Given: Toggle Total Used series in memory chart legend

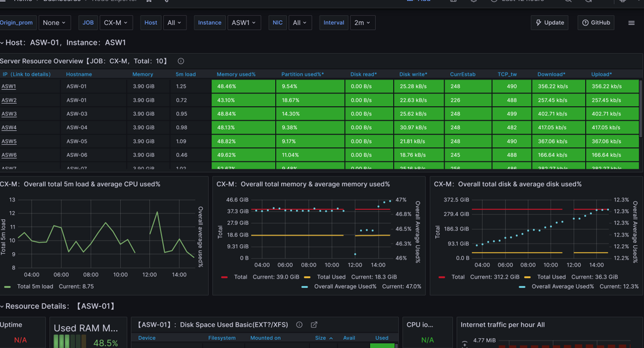Looking at the screenshot, I should (331, 277).
